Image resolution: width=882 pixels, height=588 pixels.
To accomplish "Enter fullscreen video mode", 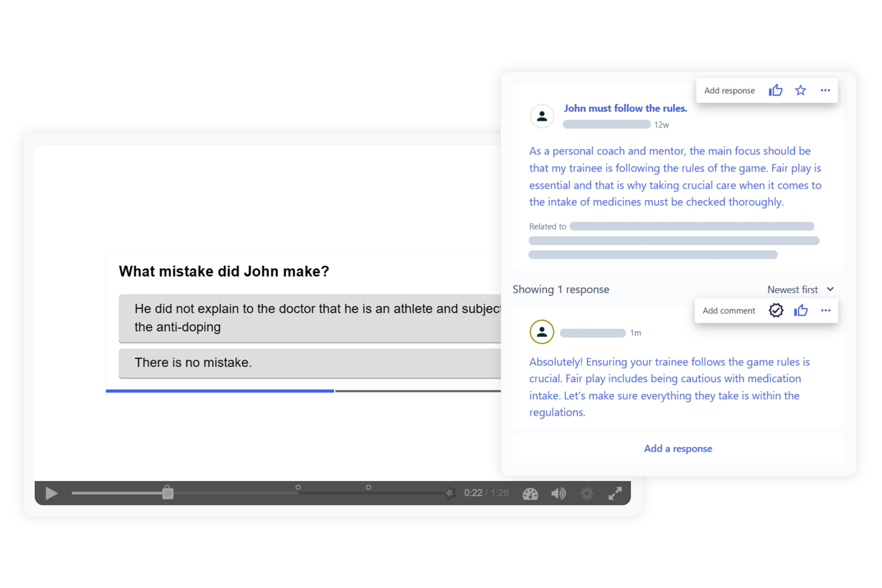I will pyautogui.click(x=615, y=494).
